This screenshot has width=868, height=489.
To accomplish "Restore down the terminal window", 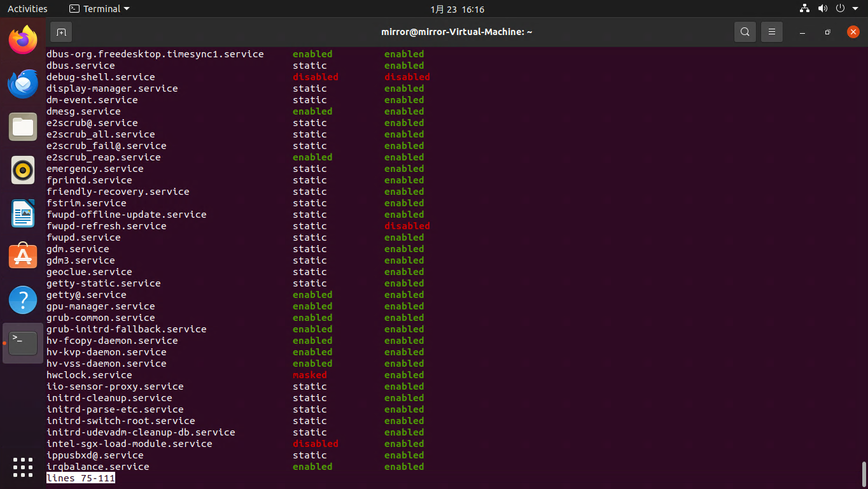I will (x=827, y=32).
